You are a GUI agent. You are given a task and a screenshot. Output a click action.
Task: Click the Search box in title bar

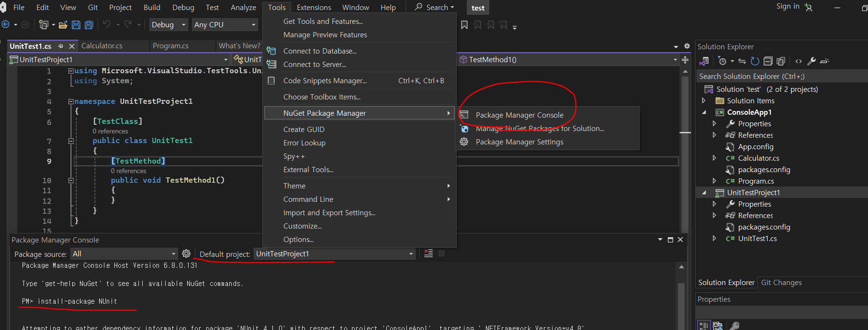point(435,7)
